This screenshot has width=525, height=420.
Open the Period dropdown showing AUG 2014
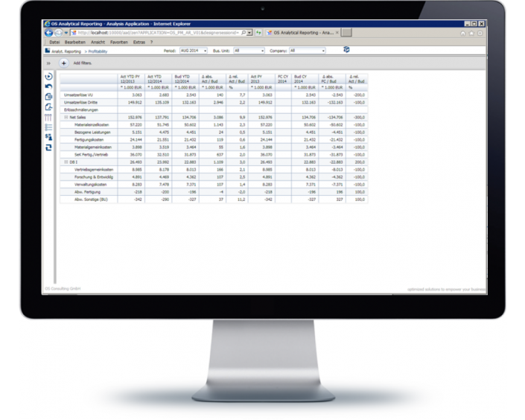194,51
